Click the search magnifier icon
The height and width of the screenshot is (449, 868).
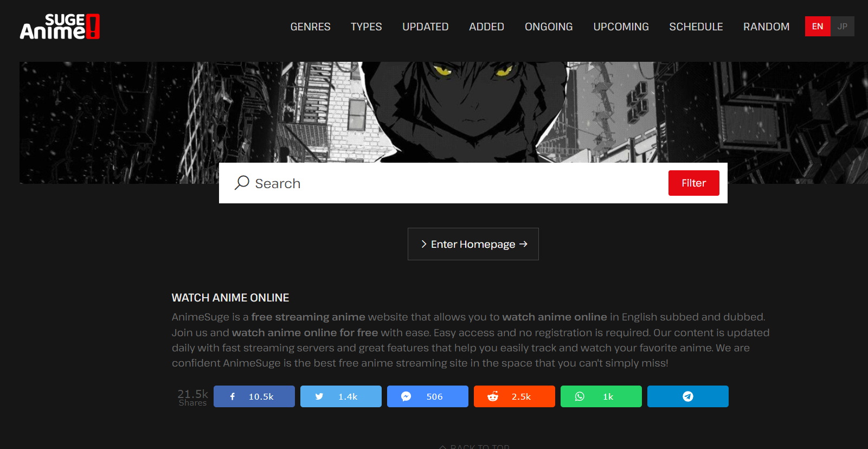click(242, 183)
